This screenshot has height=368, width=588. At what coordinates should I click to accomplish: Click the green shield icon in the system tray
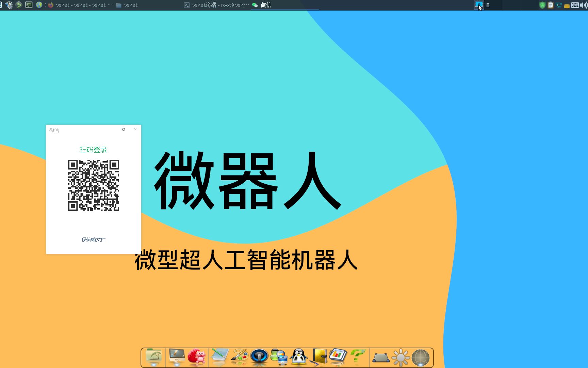click(x=542, y=5)
